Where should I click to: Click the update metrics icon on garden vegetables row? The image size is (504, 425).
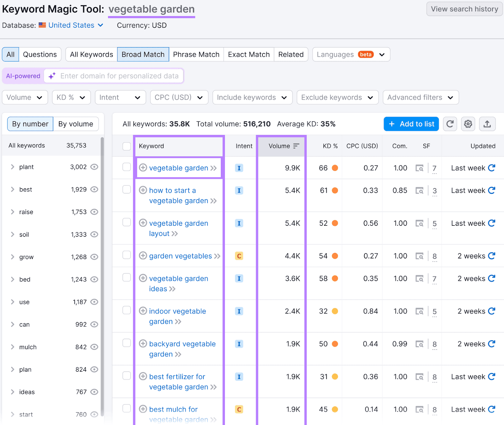pos(492,256)
